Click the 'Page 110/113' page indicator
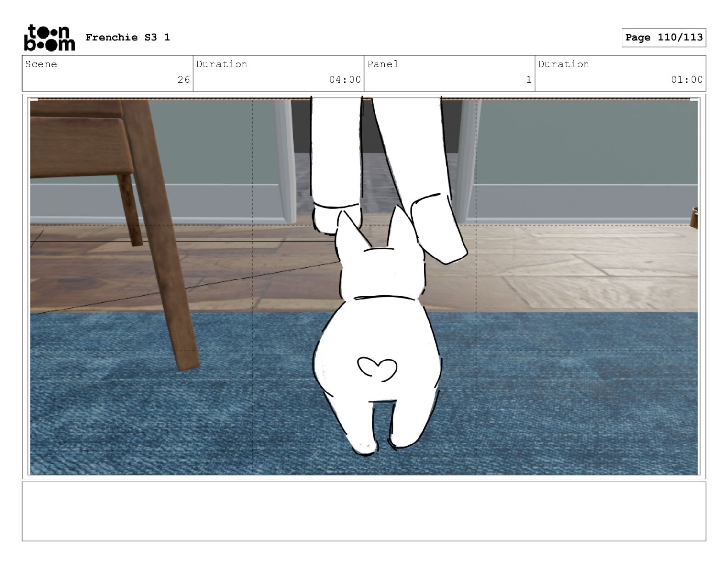 pyautogui.click(x=664, y=37)
